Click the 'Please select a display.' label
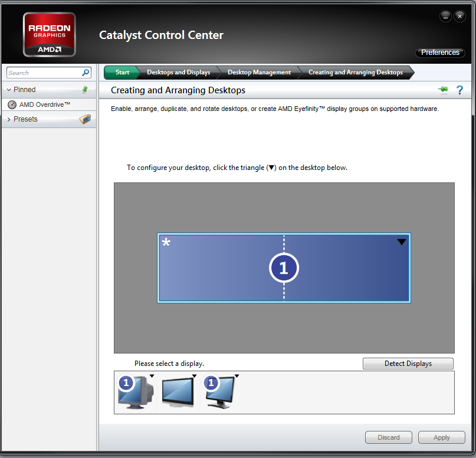Viewport: 476px width, 458px height. (x=169, y=364)
